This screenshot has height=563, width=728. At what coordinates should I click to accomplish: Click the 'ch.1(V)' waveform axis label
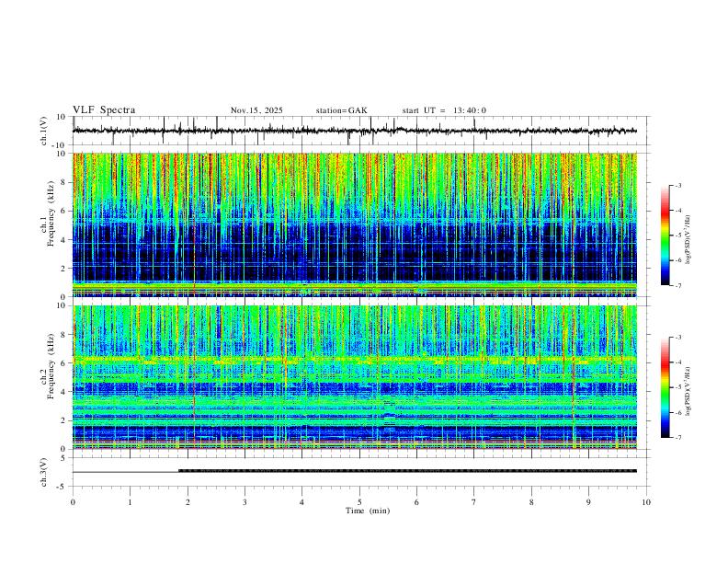click(x=44, y=131)
